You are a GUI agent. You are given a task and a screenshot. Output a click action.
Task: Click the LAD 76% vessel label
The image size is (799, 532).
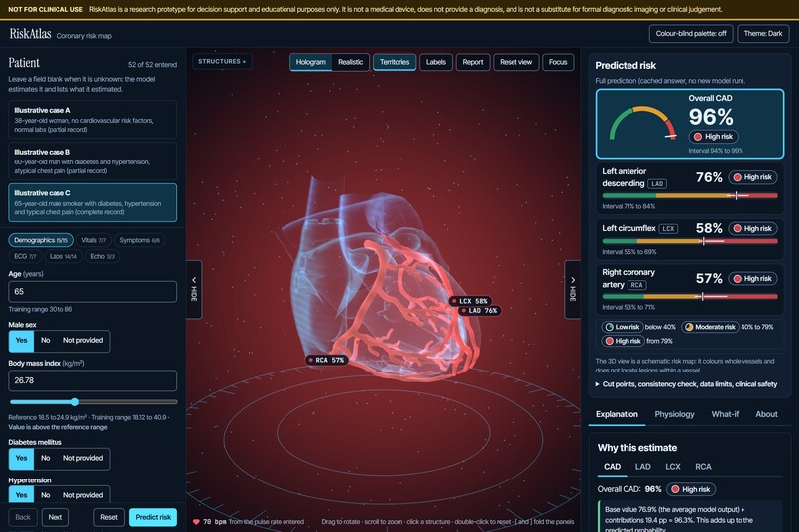tap(480, 310)
